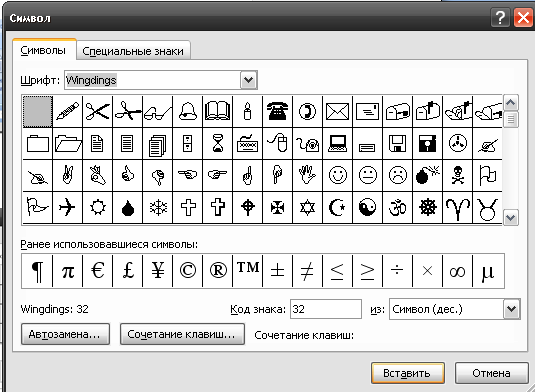Screen dimensions: 535x392
Task: Pick the star and crescent symbol
Action: coord(337,207)
